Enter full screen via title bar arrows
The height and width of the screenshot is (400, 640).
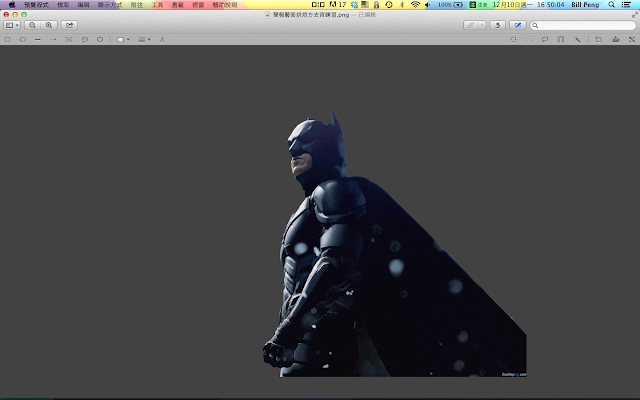click(635, 15)
